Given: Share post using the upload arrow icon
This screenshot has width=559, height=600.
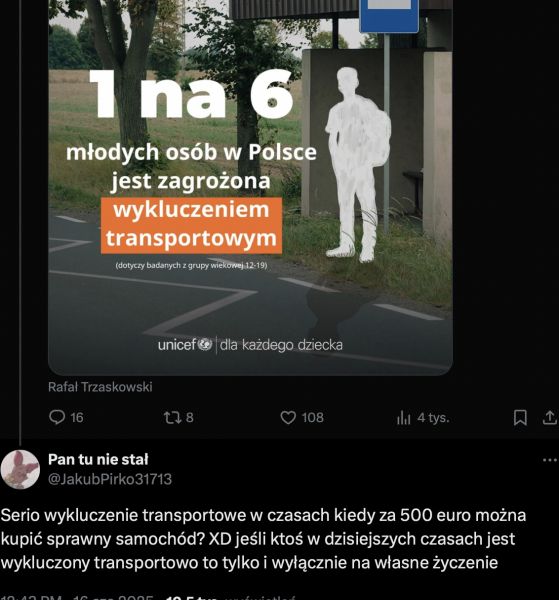Looking at the screenshot, I should pos(550,417).
